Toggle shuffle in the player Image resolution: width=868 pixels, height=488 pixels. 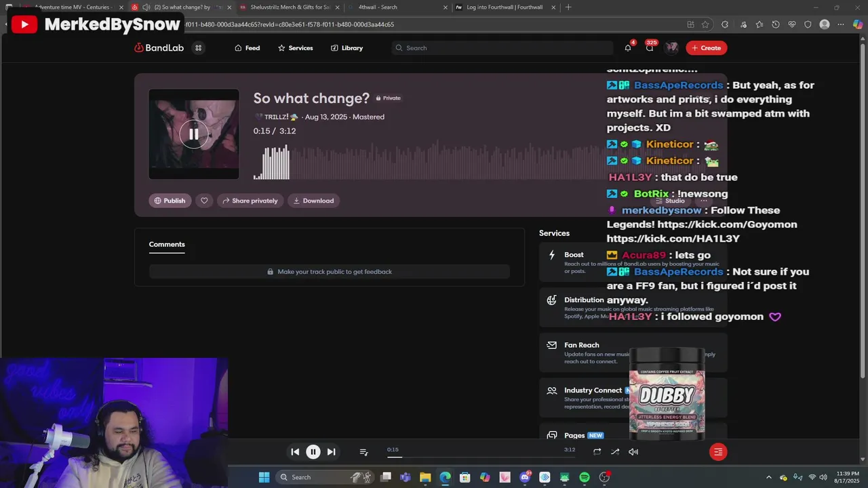click(615, 452)
